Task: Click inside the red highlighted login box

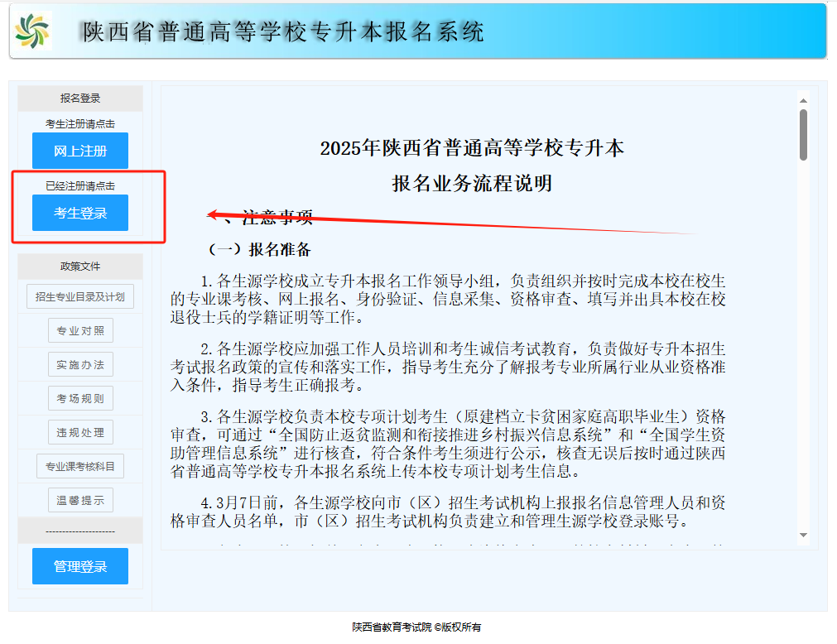Action: pos(87,205)
